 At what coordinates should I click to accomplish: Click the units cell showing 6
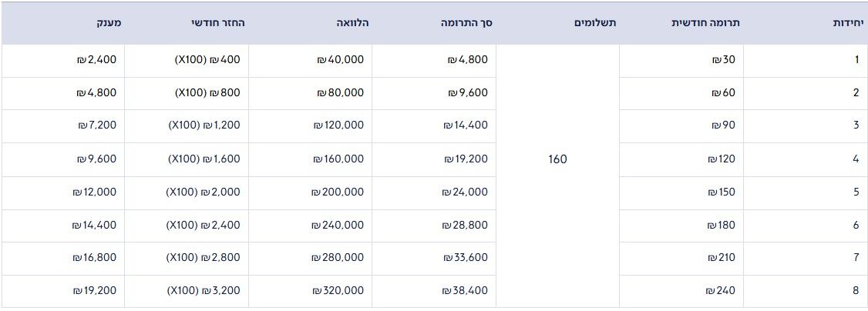tap(856, 226)
